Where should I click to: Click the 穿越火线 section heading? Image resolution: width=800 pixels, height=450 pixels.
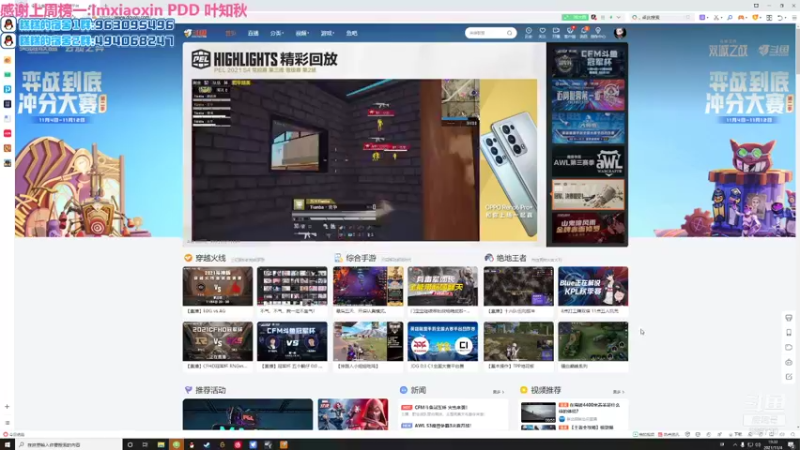click(210, 258)
